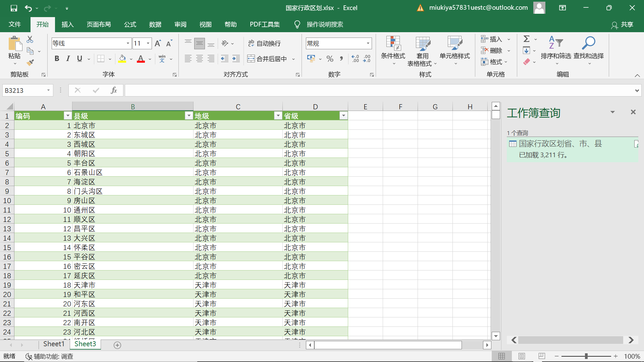This screenshot has width=644, height=362.
Task: Toggle bold formatting
Action: click(57, 59)
